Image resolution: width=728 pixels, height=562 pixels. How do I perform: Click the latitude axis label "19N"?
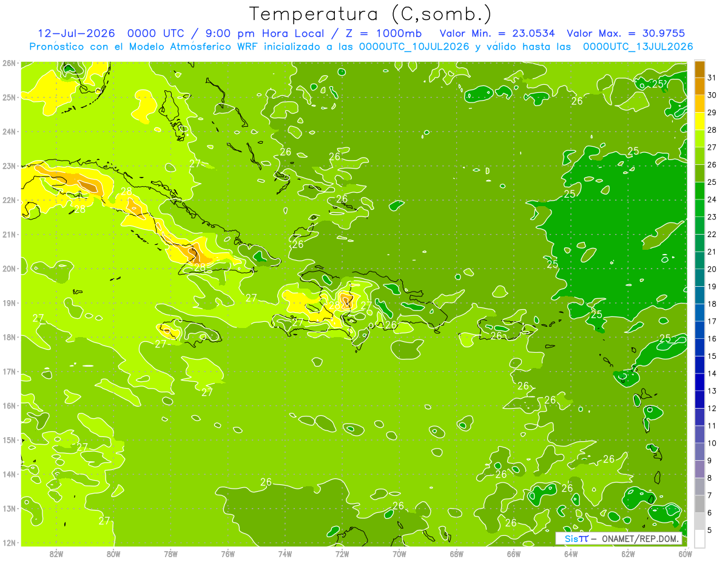point(8,303)
